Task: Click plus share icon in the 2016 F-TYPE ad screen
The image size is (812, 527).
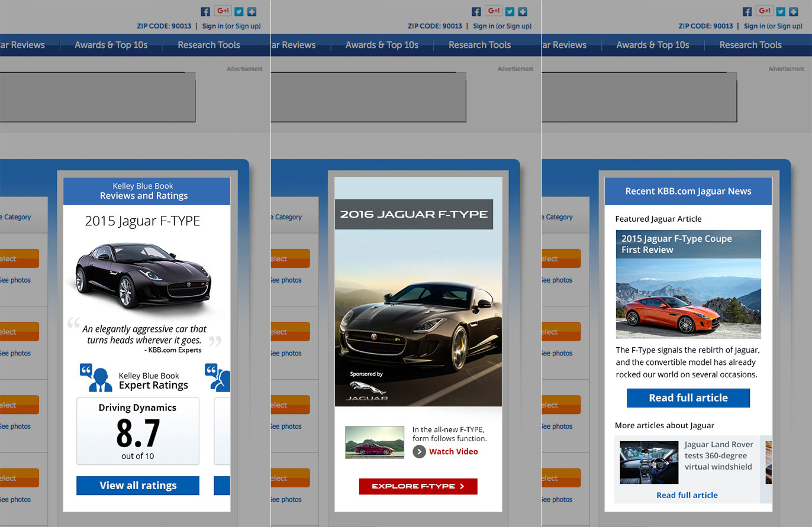Action: coord(523,11)
